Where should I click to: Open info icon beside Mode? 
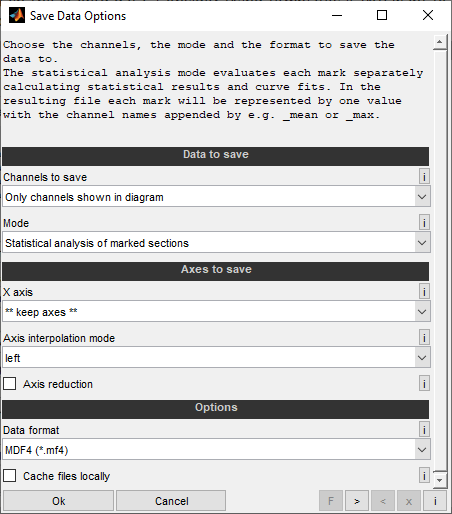[x=424, y=222]
